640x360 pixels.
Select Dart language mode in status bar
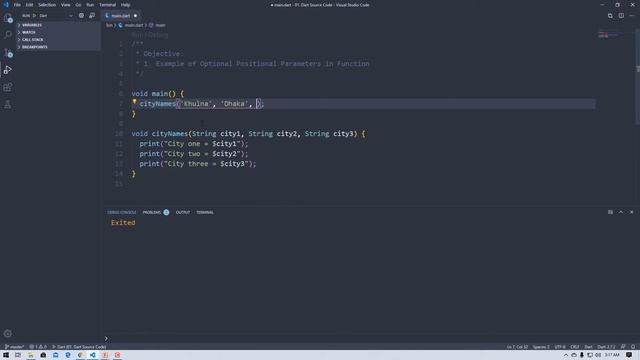[588, 347]
